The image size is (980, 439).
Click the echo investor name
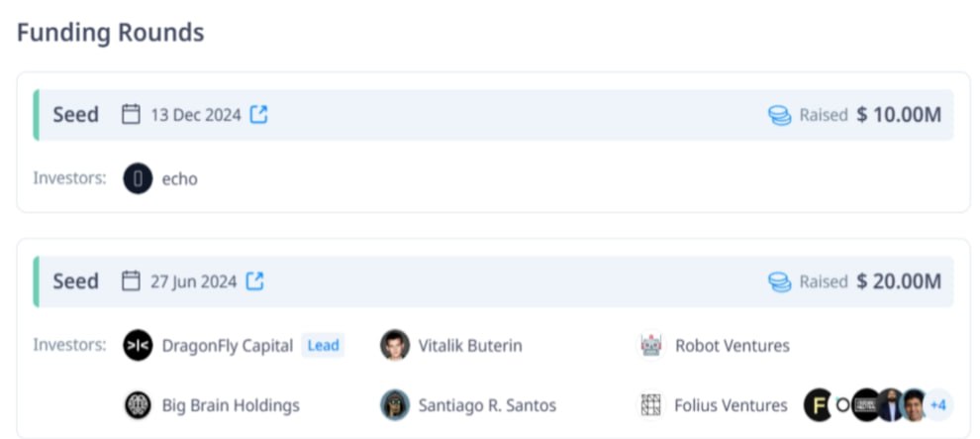[x=180, y=179]
